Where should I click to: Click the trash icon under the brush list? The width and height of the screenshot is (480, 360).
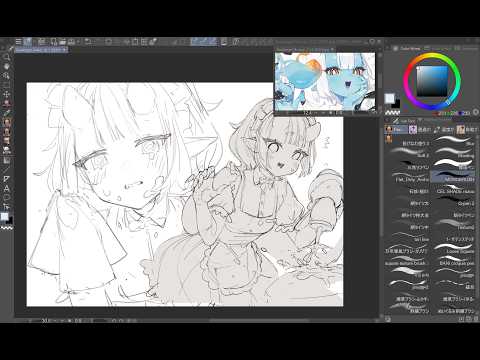click(x=476, y=319)
